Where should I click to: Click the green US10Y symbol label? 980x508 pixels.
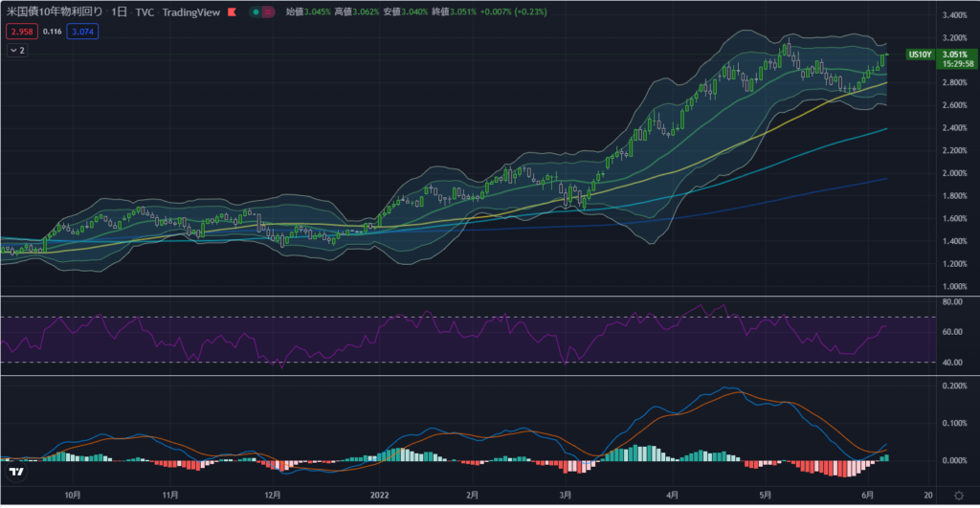[x=919, y=55]
